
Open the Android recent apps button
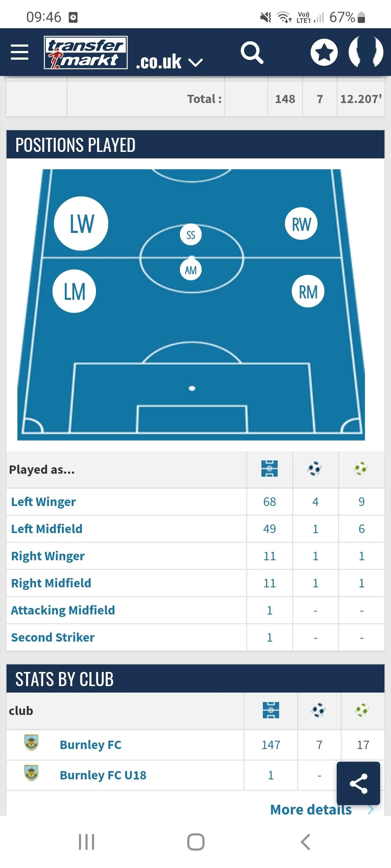[x=87, y=842]
